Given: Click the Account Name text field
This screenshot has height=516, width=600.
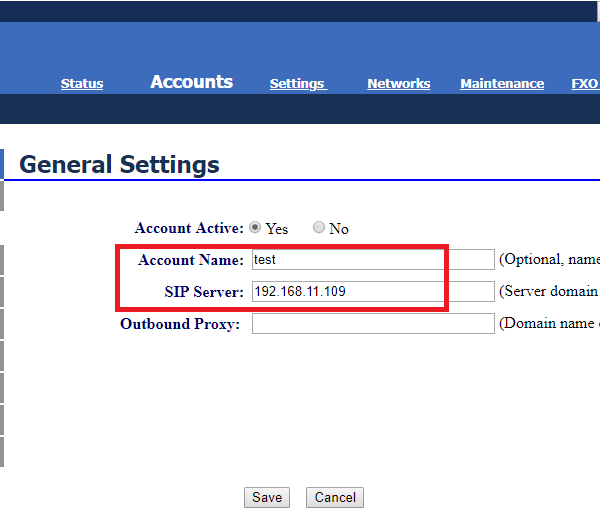Looking at the screenshot, I should (372, 260).
